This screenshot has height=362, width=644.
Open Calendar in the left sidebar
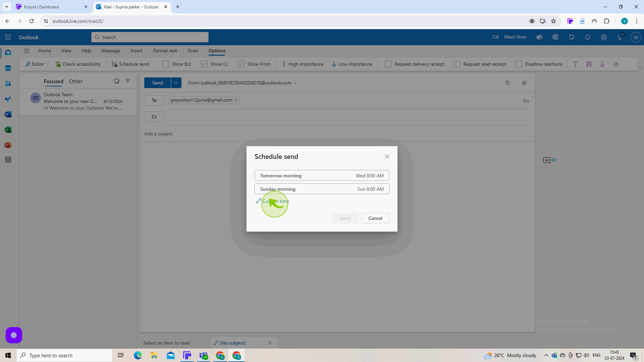[8, 68]
